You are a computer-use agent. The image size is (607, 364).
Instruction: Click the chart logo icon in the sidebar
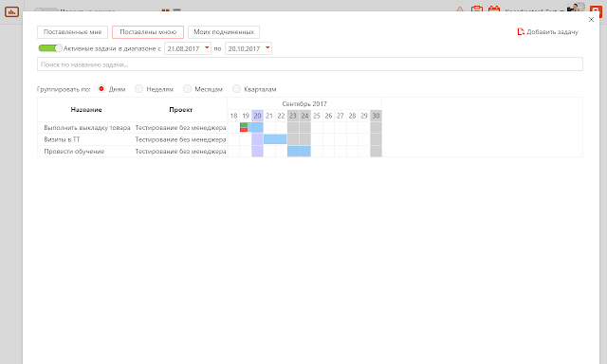click(11, 12)
